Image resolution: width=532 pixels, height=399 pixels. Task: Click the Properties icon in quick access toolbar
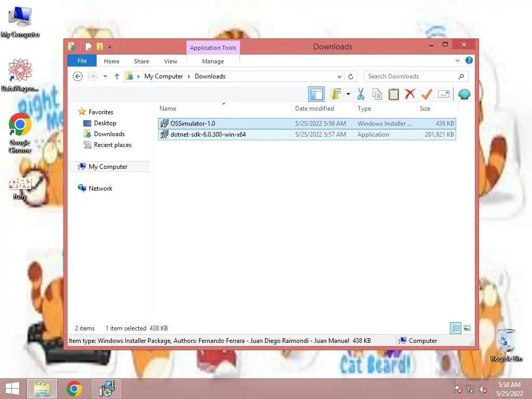[88, 46]
